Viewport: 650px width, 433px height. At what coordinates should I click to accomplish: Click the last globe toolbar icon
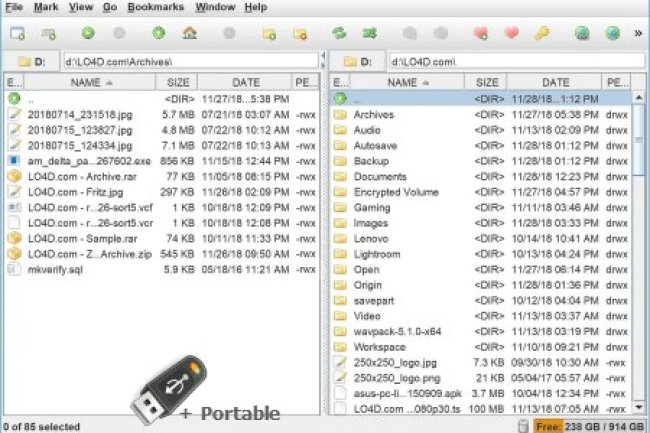pos(613,33)
